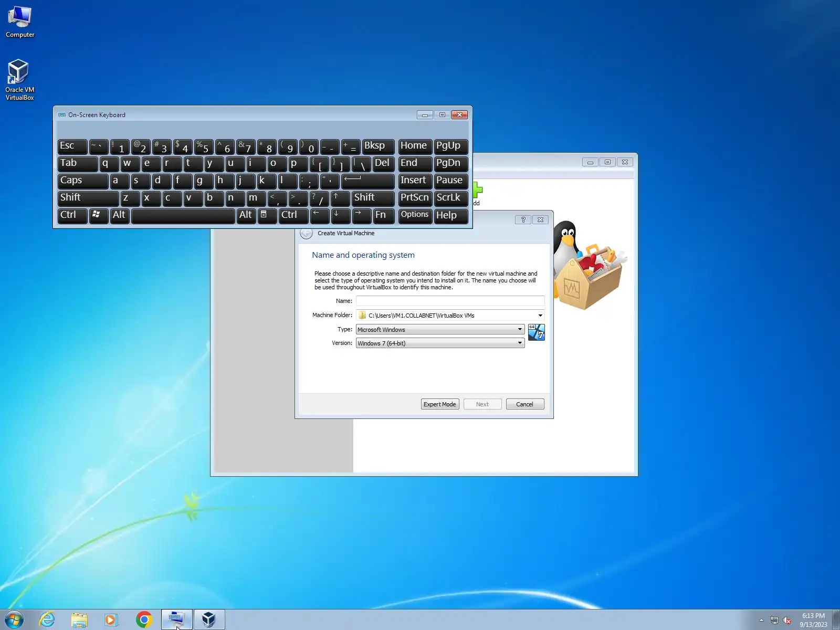Click the Expert Mode button

coord(440,404)
